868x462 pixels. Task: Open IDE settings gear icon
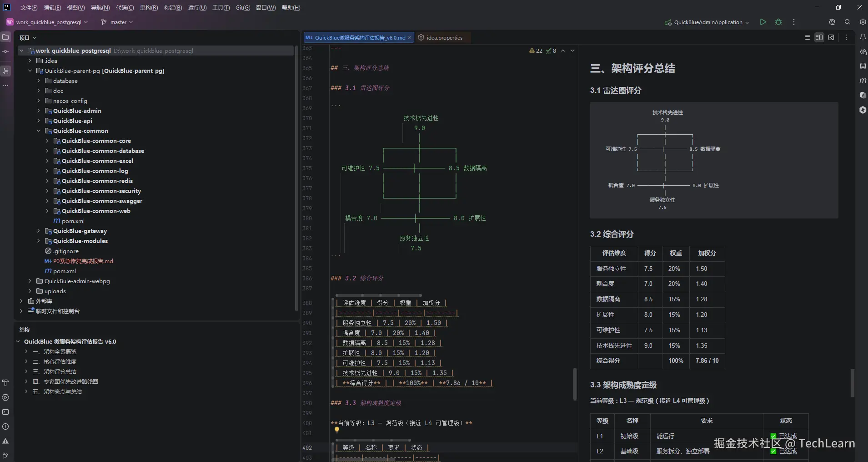click(863, 22)
